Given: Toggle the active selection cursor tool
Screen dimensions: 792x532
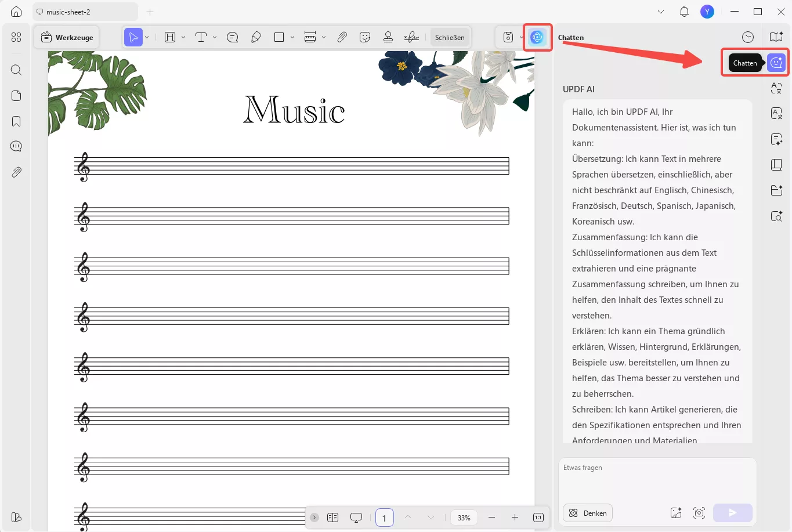Looking at the screenshot, I should pyautogui.click(x=133, y=37).
